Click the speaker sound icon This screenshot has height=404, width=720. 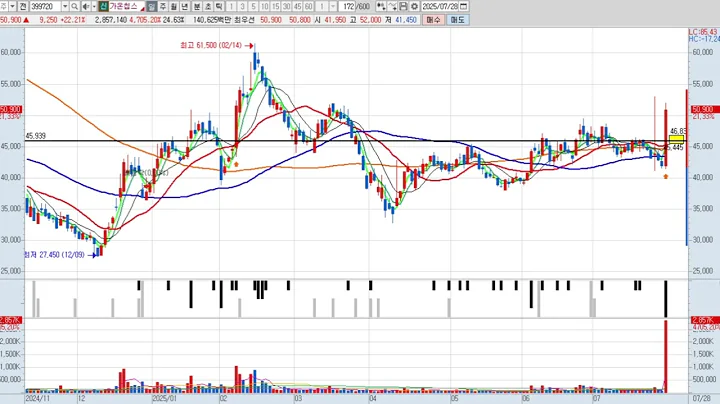pos(86,6)
